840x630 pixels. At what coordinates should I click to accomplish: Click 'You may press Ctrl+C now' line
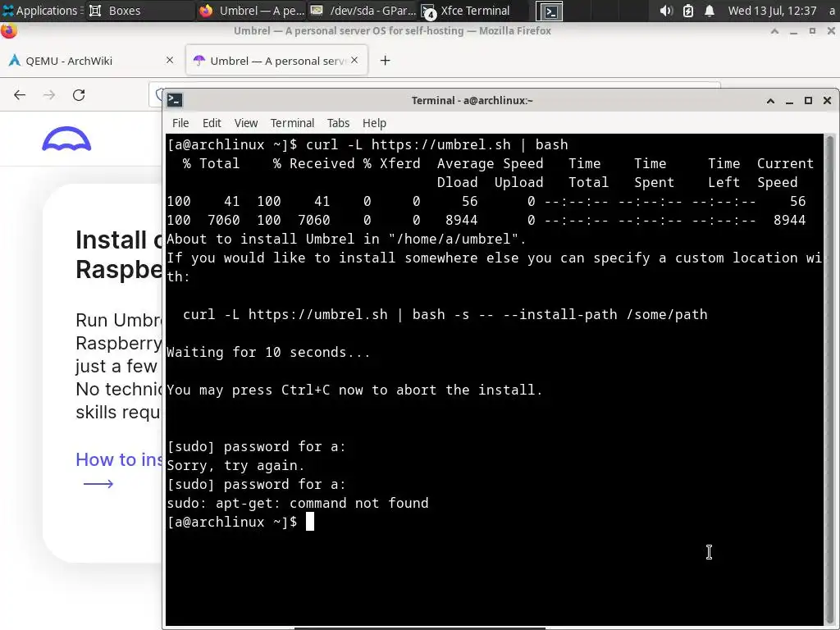(x=354, y=390)
